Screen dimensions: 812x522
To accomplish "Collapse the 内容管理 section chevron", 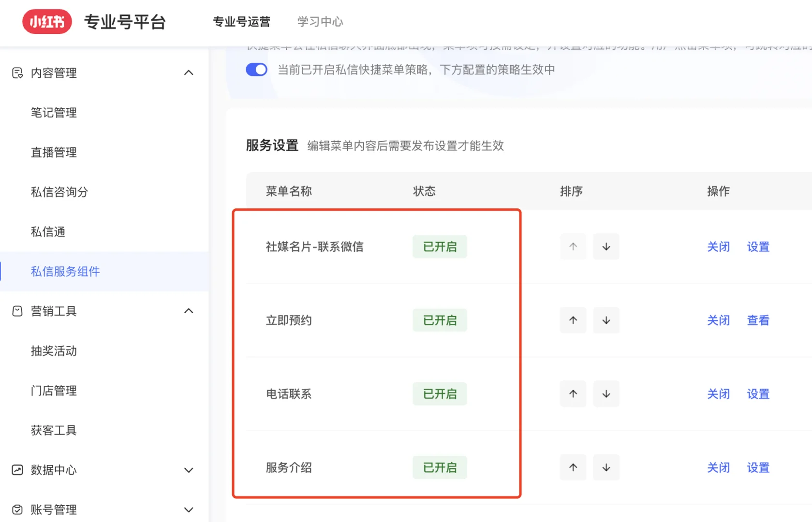I will (189, 72).
